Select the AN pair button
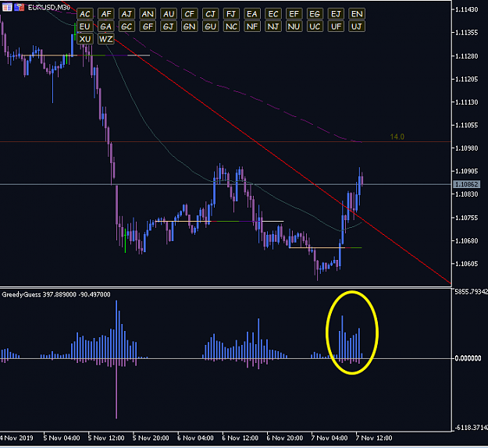This screenshot has width=488, height=448. coord(148,14)
